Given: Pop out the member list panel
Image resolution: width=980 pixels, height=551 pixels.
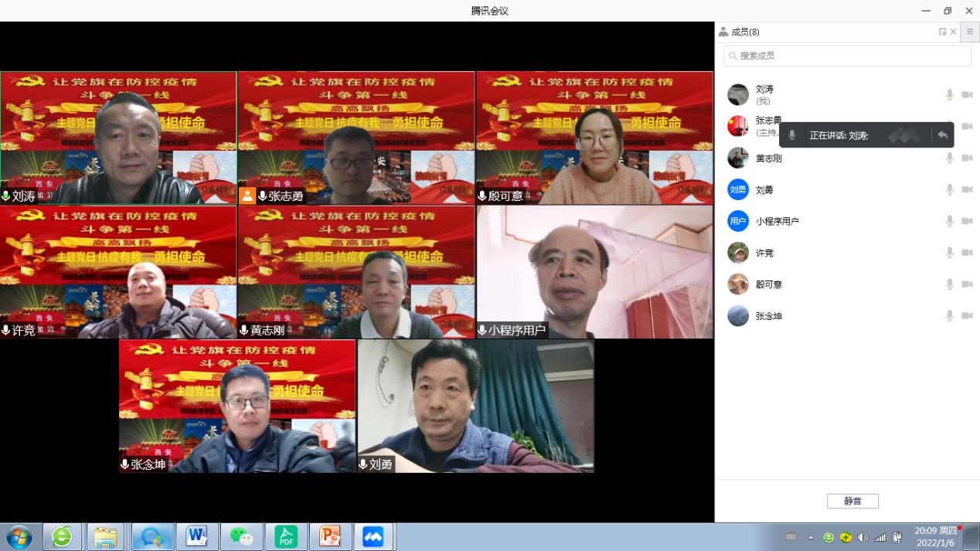Looking at the screenshot, I should (942, 32).
